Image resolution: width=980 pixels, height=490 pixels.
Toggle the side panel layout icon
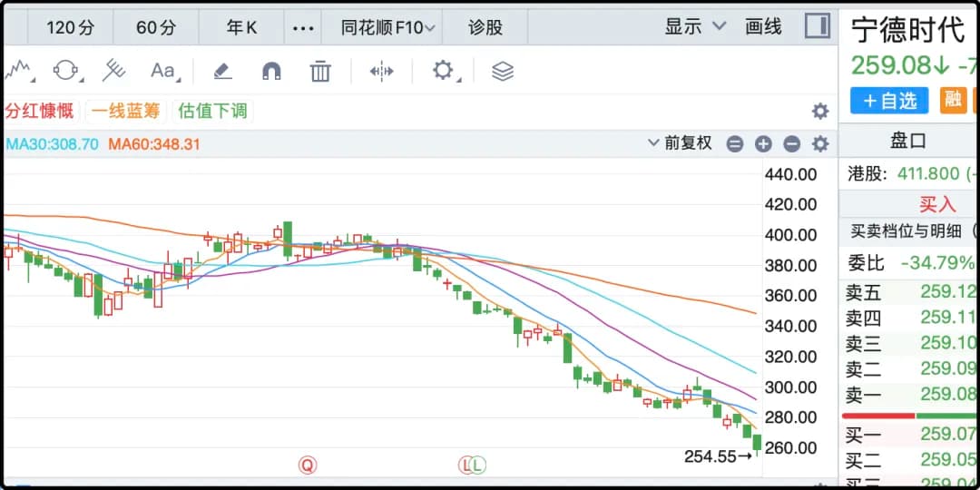(817, 27)
